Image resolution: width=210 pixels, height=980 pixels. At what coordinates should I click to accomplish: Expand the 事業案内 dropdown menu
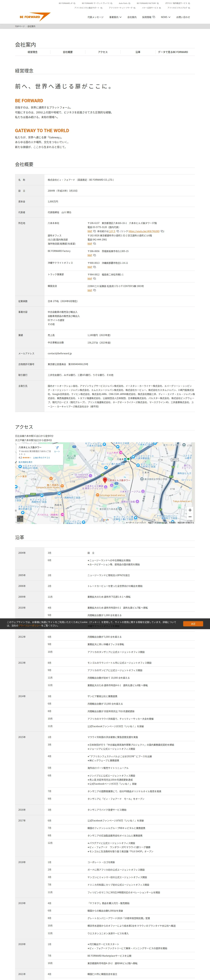[115, 17]
